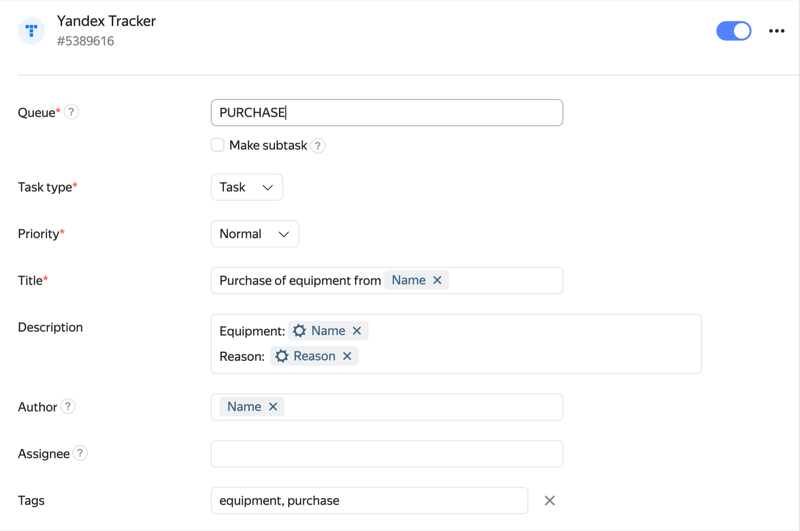Click the Yandex Tracker logo icon
Image resolution: width=800 pixels, height=531 pixels.
point(32,31)
